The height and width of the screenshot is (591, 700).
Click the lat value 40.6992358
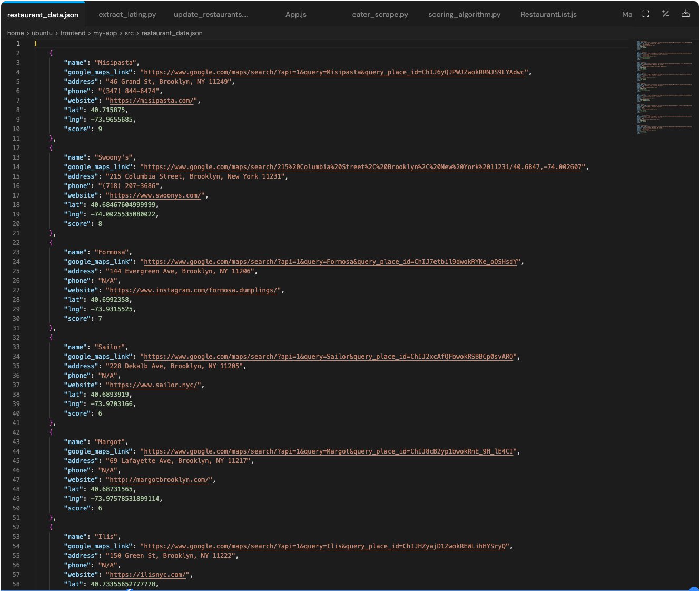point(110,300)
